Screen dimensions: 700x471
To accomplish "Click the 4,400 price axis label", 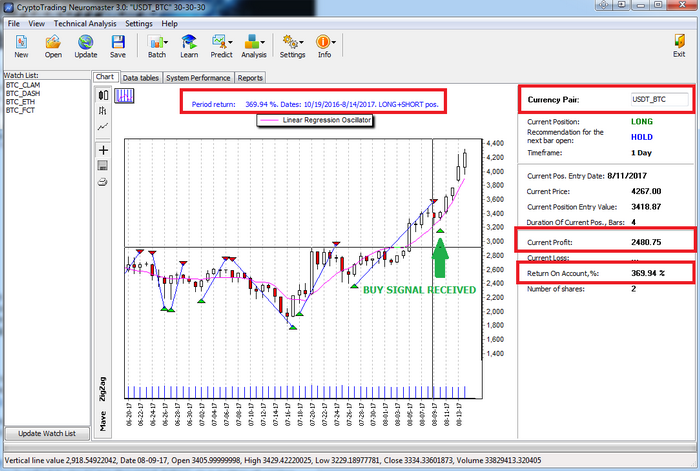I will coord(495,143).
